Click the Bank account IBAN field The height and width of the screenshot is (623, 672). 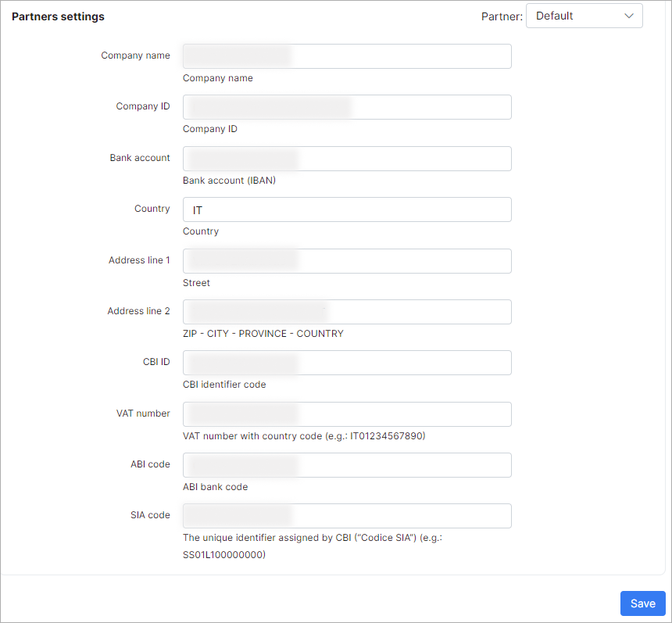347,159
